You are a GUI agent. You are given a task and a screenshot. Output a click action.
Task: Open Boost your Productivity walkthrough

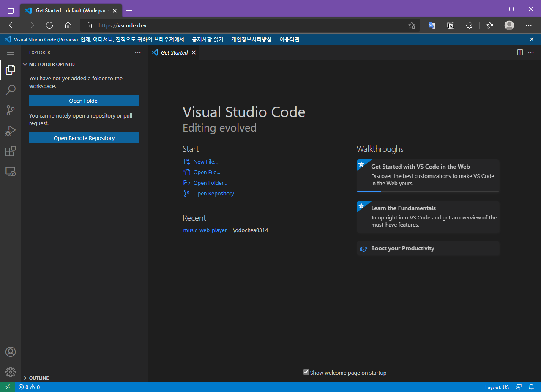(x=428, y=248)
